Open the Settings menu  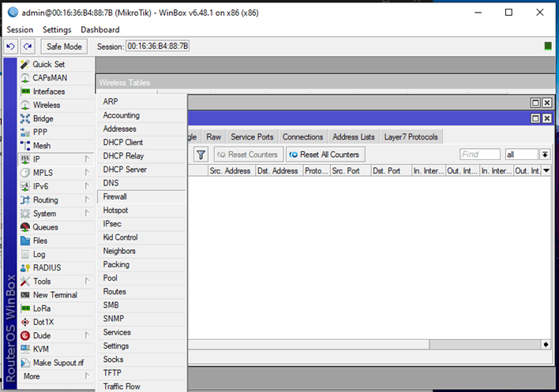[x=57, y=30]
